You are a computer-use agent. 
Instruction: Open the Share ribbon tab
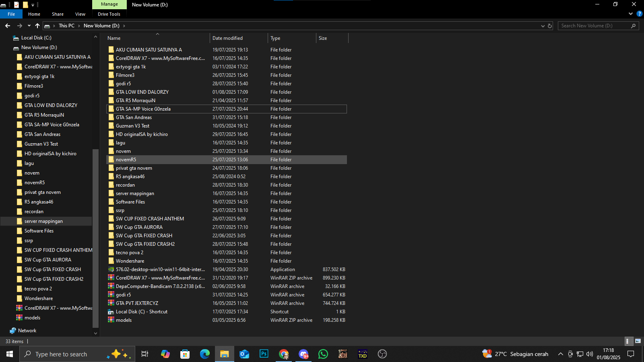pyautogui.click(x=58, y=14)
